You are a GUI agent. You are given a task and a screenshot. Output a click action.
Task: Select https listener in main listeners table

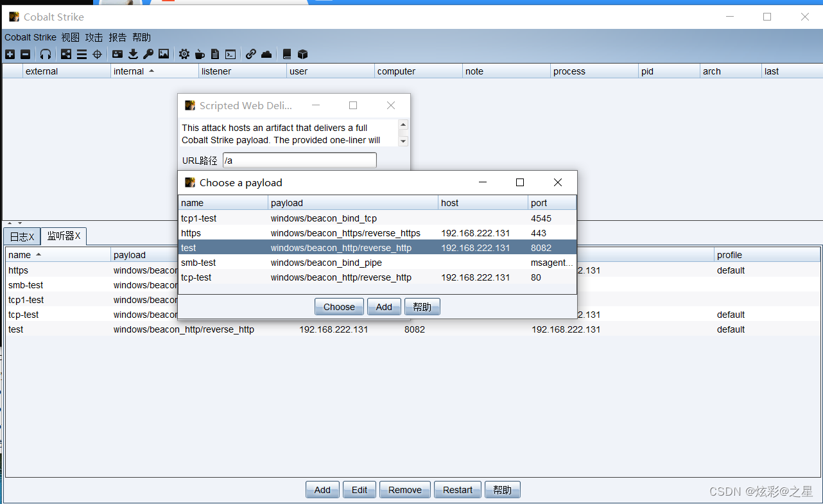19,270
